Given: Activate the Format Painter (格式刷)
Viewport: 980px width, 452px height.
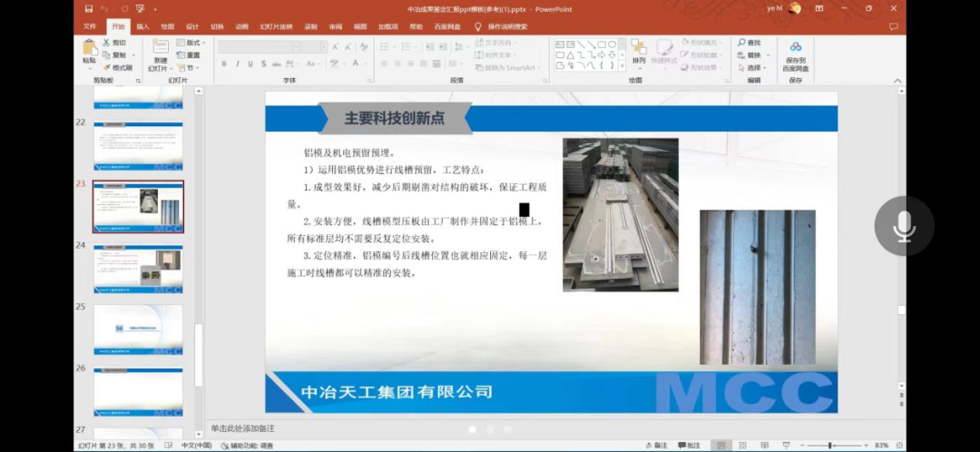Looking at the screenshot, I should coord(117,67).
